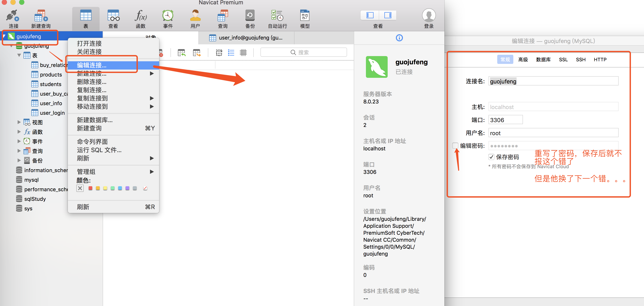Open the 事件 clock toolbar icon
Image resolution: width=644 pixels, height=306 pixels.
(168, 15)
